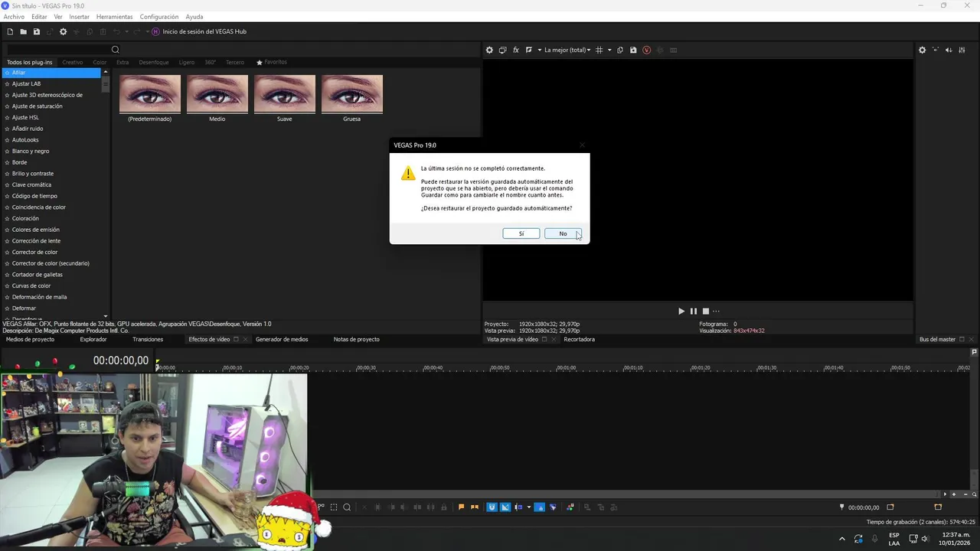Viewport: 980px width, 551px height.
Task: Pause the preview
Action: [694, 311]
